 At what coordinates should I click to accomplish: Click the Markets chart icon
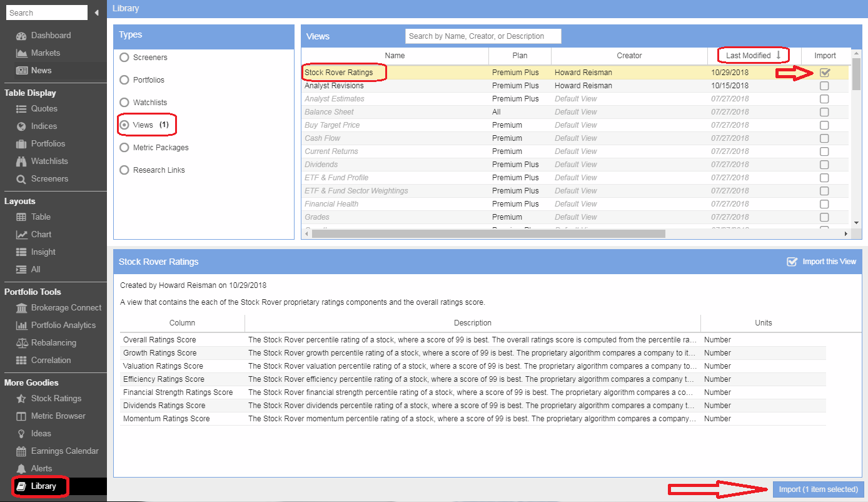pyautogui.click(x=21, y=53)
